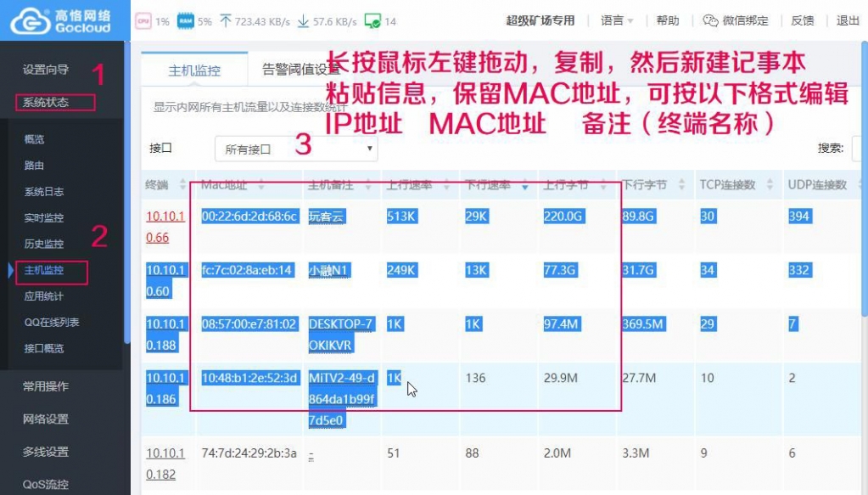868x495 pixels.
Task: Switch to the 告警阈值设置 tab
Action: (299, 71)
